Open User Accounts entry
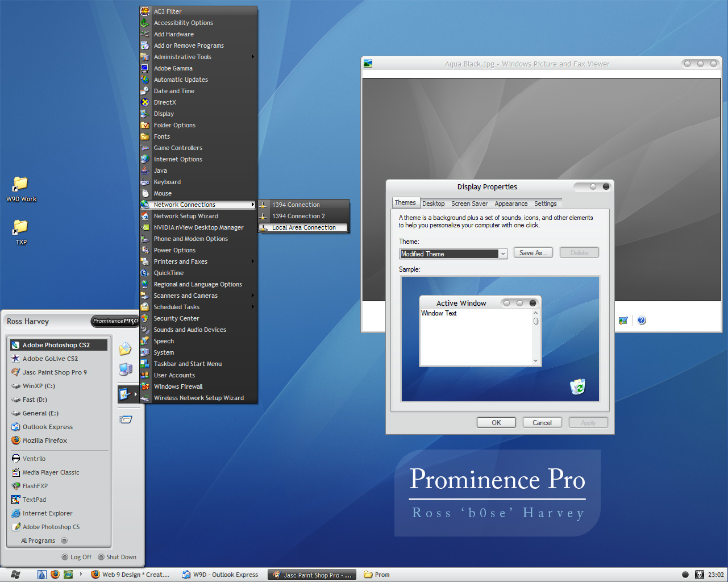This screenshot has width=728, height=582. click(x=198, y=375)
